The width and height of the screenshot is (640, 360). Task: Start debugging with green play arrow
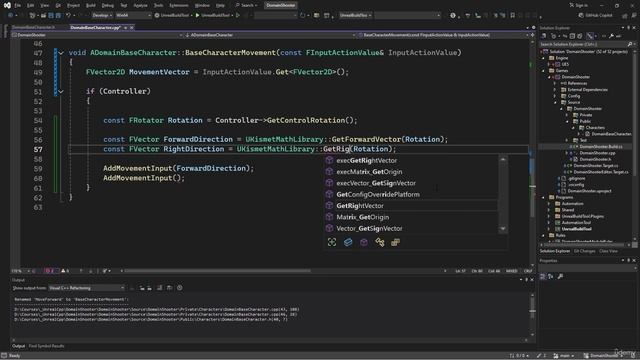(198, 16)
